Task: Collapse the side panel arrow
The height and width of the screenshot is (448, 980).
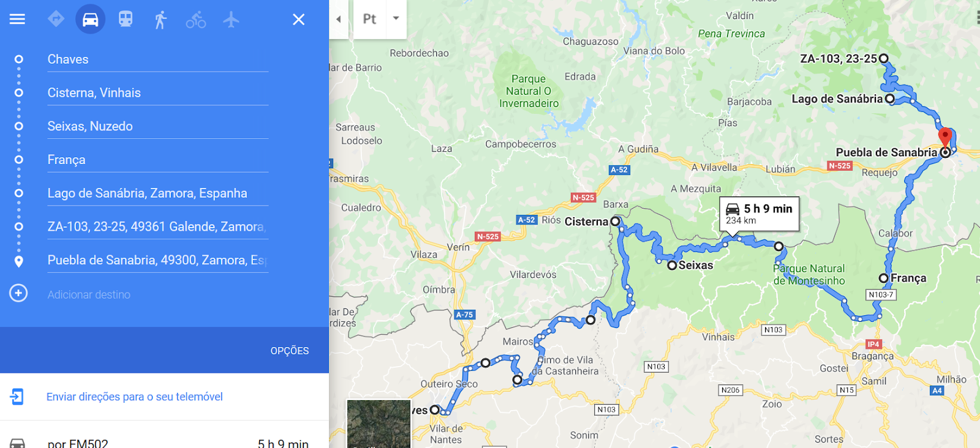Action: coord(339,19)
